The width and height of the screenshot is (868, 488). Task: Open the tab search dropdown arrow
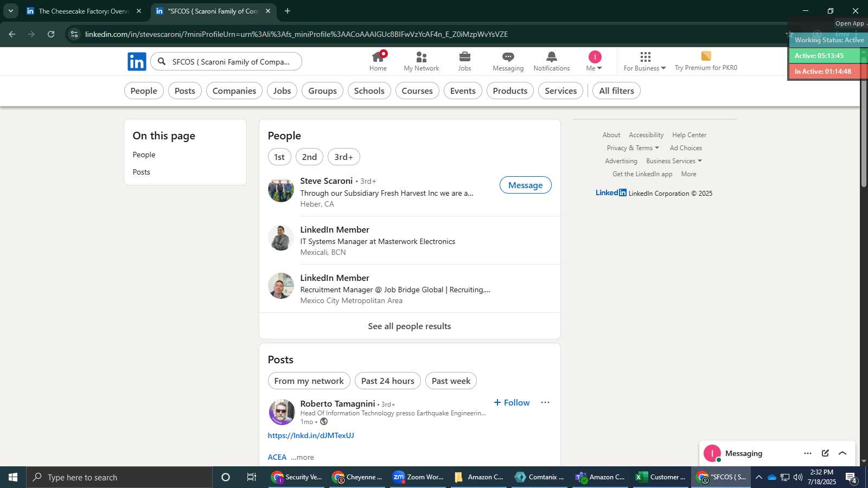[10, 11]
